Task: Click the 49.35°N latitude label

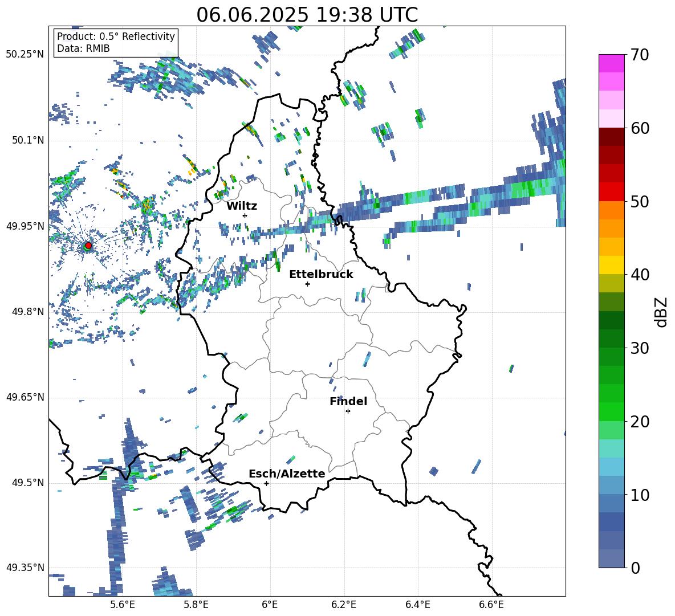Action: coord(25,568)
